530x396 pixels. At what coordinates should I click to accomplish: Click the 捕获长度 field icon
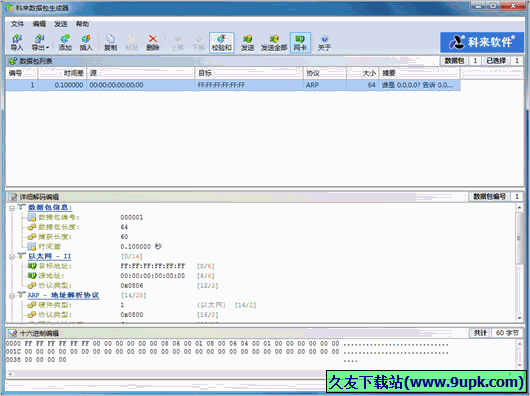point(32,237)
